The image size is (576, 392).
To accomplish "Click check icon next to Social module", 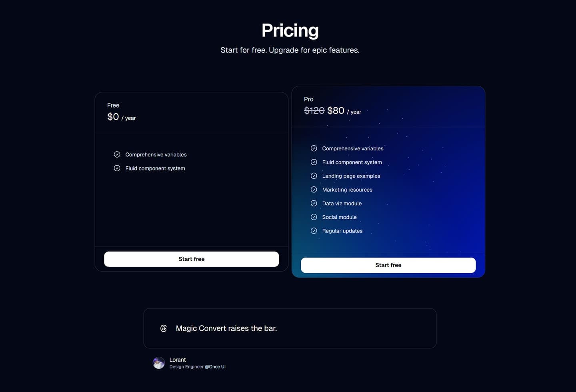I will click(x=314, y=217).
